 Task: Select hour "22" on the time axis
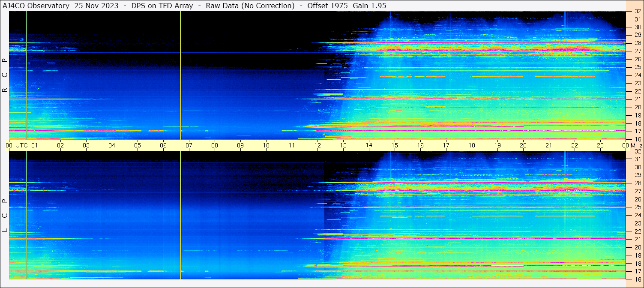click(x=575, y=145)
